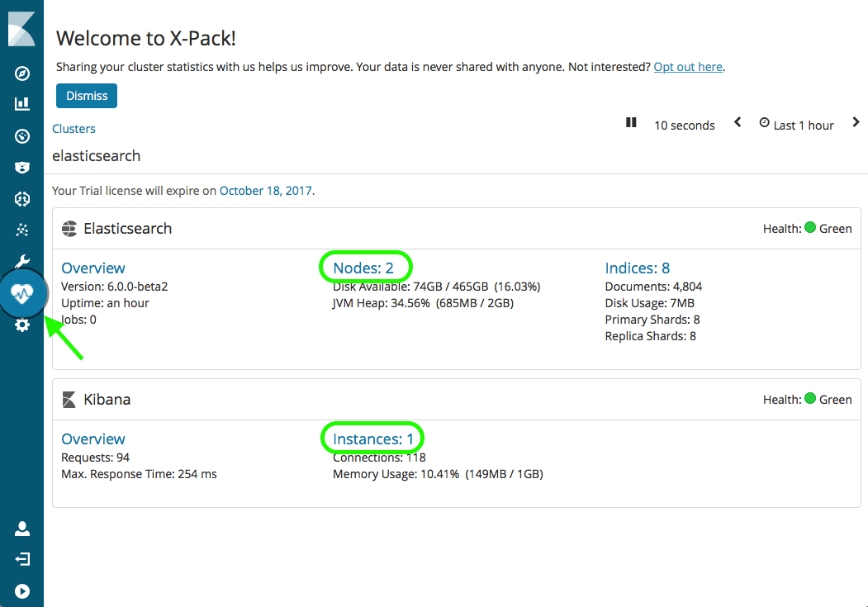The height and width of the screenshot is (607, 868).
Task: Open the Opt out here link
Action: pyautogui.click(x=688, y=67)
